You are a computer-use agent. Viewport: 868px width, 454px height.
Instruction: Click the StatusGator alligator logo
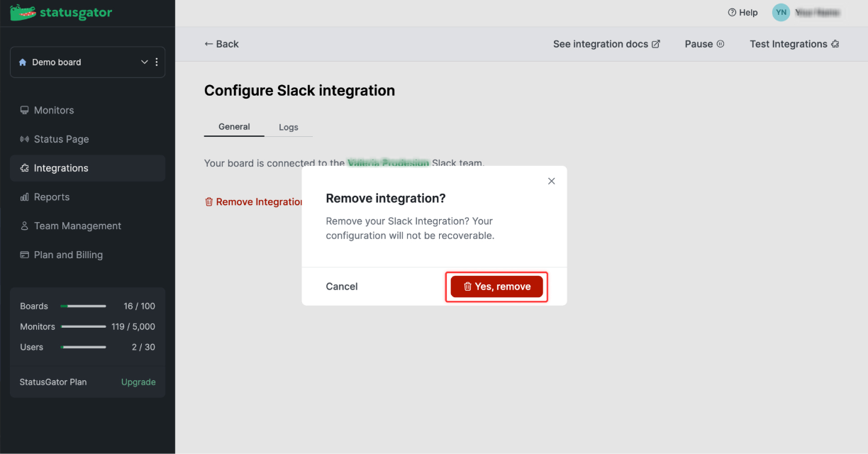61,13
